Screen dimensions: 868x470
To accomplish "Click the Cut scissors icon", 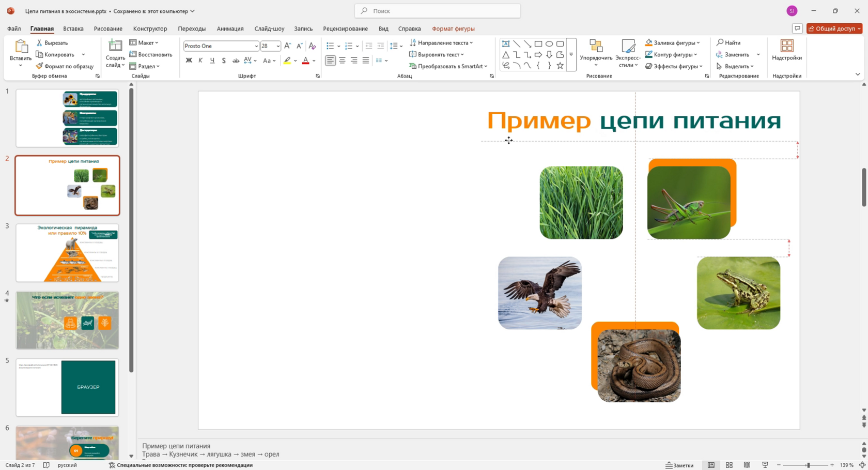I will click(39, 43).
